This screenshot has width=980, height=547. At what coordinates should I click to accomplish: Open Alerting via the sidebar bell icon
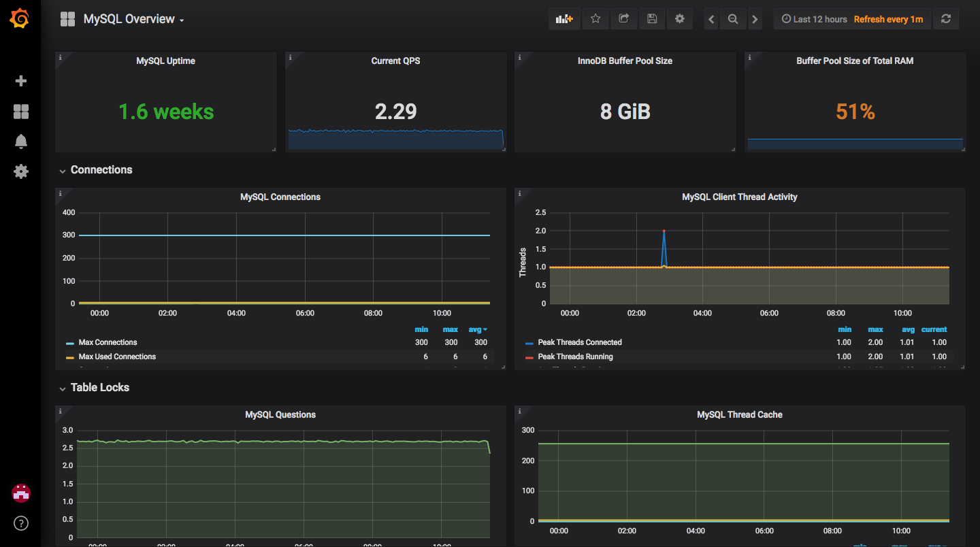[20, 141]
